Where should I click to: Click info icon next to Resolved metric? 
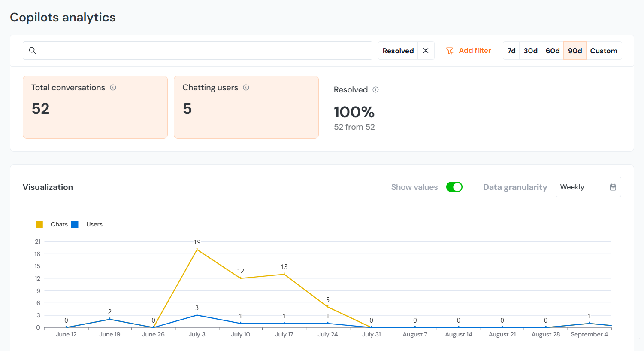(x=375, y=90)
